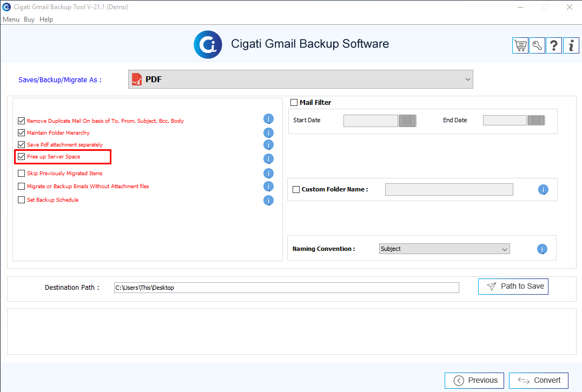Image resolution: width=582 pixels, height=392 pixels.
Task: Open the Help menu
Action: click(x=46, y=19)
